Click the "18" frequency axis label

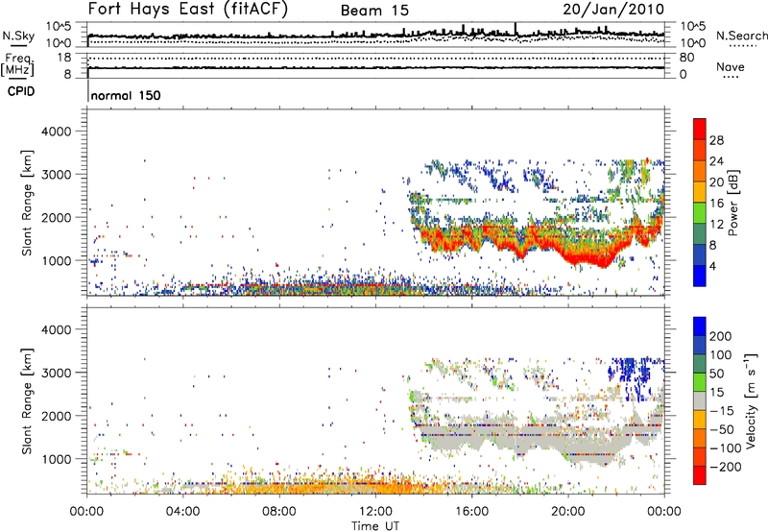pyautogui.click(x=64, y=58)
